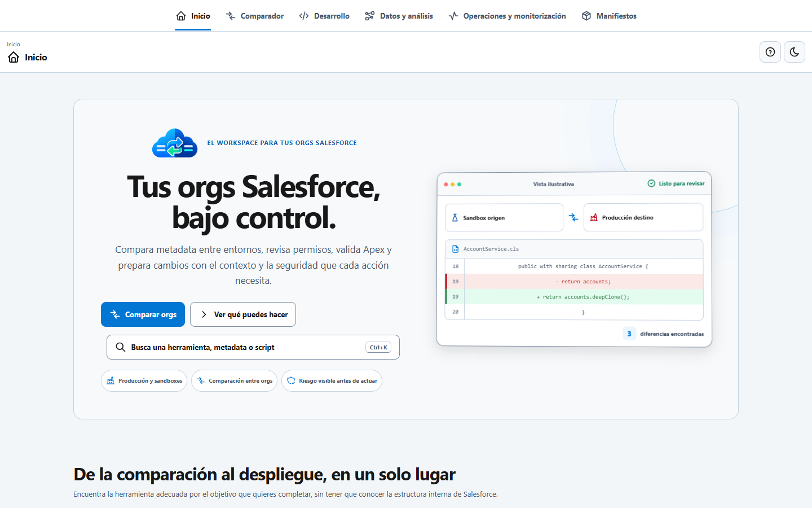Click the Operaciones pulse icon
The width and height of the screenshot is (812, 508).
click(x=453, y=16)
